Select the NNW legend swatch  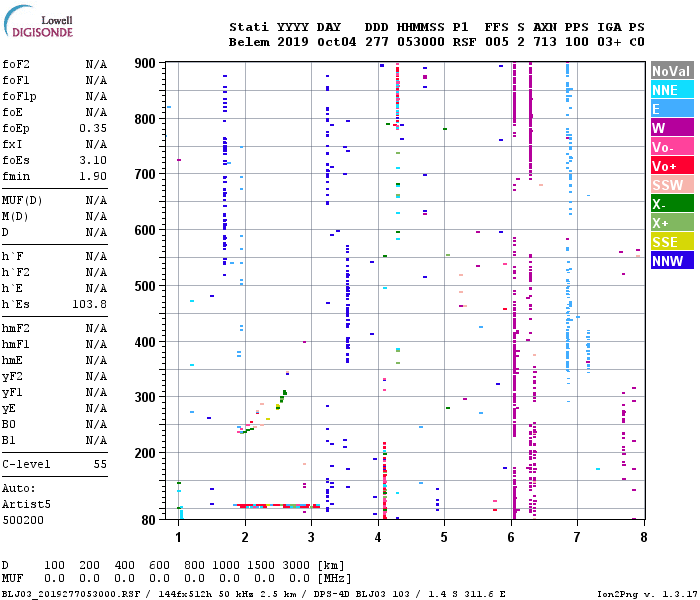(672, 261)
